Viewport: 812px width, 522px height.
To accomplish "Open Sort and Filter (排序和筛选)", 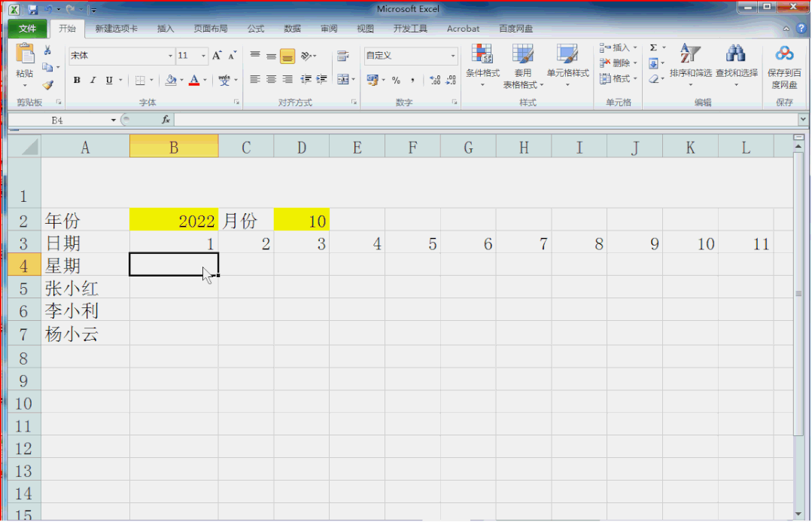I will click(x=690, y=66).
